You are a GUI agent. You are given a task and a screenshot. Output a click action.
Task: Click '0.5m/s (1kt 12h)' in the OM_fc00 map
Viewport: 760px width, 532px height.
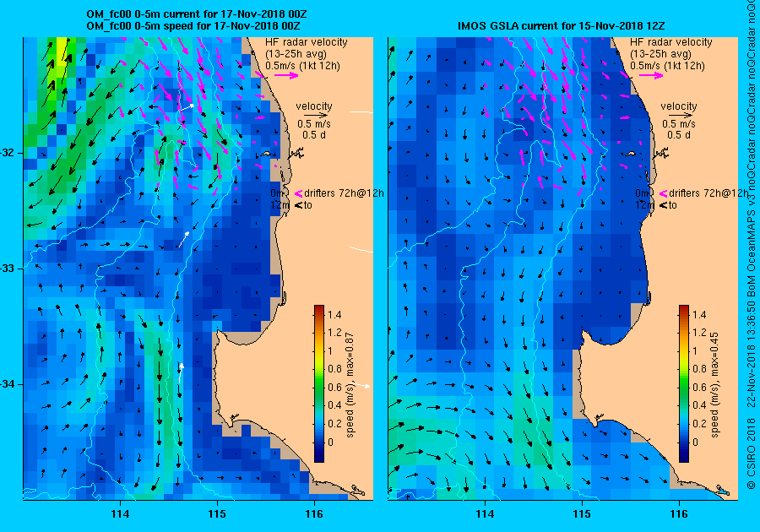point(302,66)
